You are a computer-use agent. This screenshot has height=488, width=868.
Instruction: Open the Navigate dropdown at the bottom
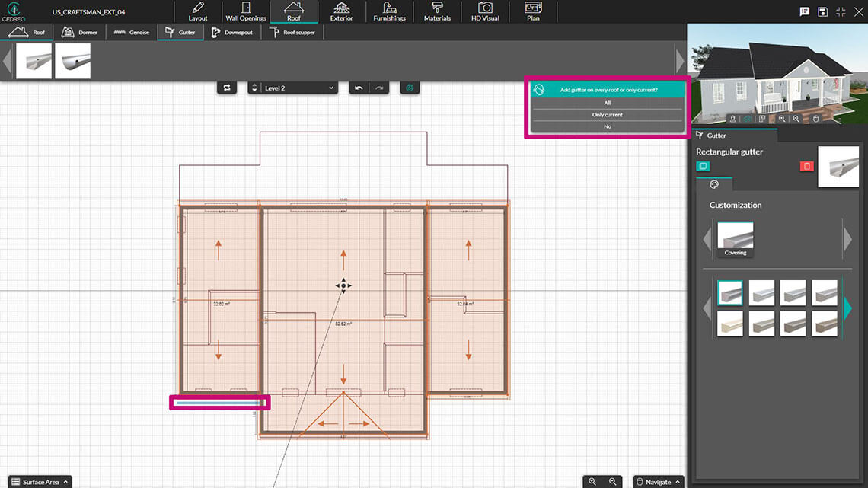pyautogui.click(x=657, y=481)
